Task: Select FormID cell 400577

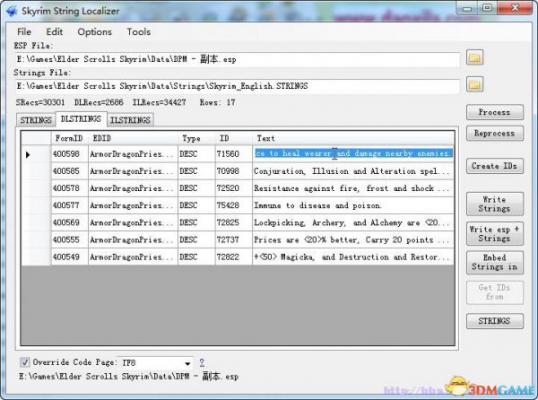Action: point(70,205)
